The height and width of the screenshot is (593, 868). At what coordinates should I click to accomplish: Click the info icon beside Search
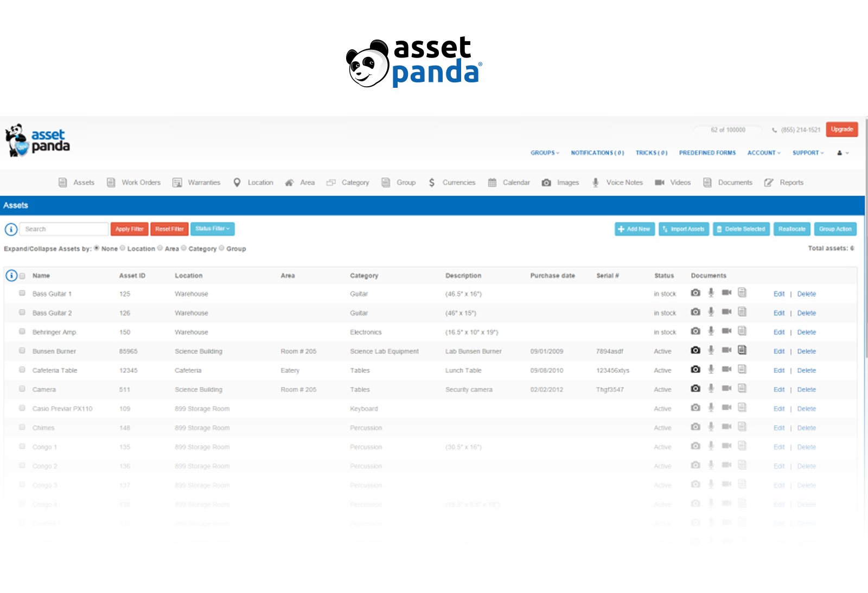11,229
